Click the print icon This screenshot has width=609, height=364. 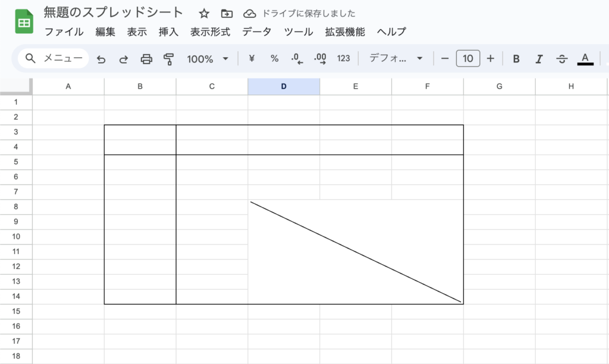tap(146, 59)
